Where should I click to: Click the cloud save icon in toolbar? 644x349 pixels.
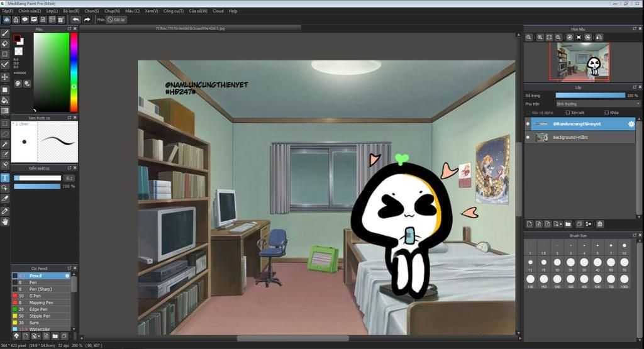6,19
